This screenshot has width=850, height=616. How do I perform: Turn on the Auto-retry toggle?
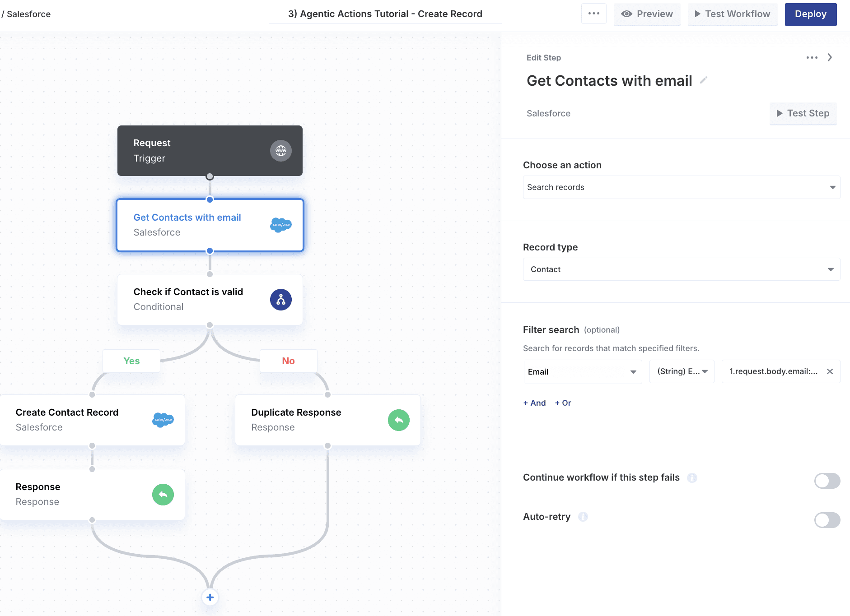coord(827,520)
